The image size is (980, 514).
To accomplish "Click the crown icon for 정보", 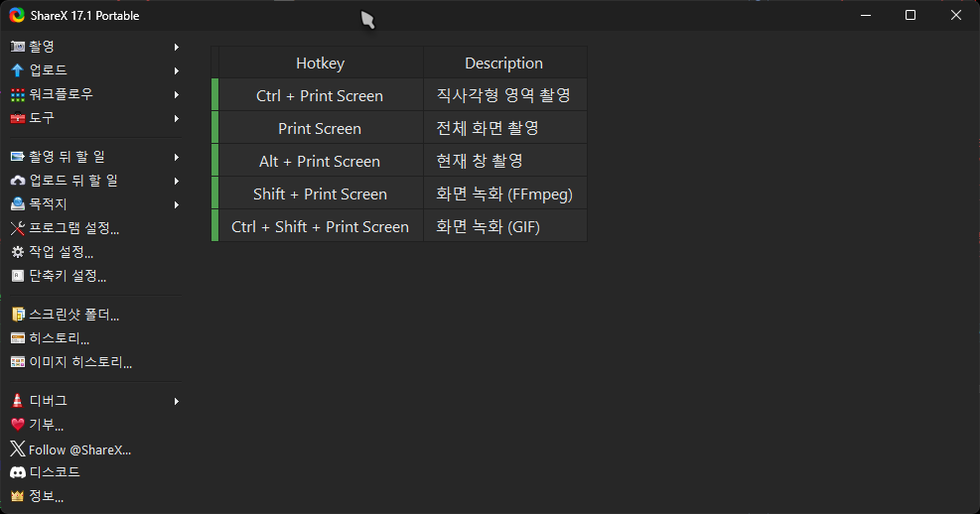I will (18, 496).
